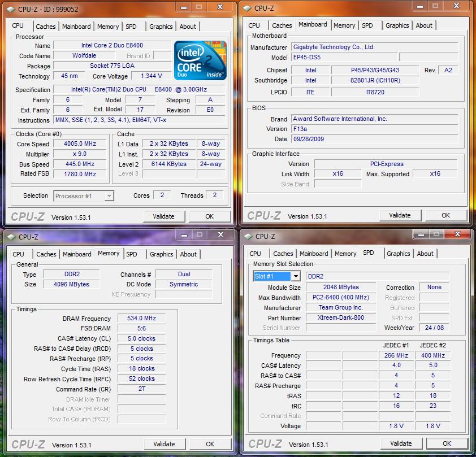The height and width of the screenshot is (457, 476).
Task: Select CPU tab in the SPD window
Action: coord(255,254)
